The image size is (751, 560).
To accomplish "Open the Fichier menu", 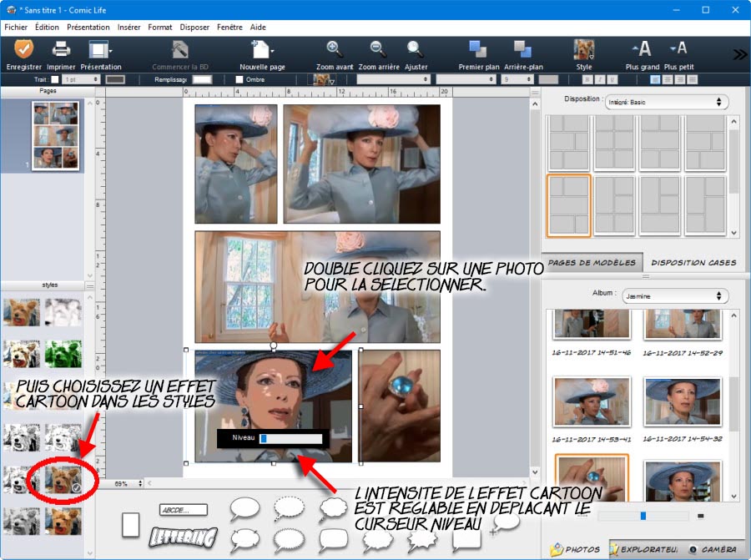I will 16,28.
